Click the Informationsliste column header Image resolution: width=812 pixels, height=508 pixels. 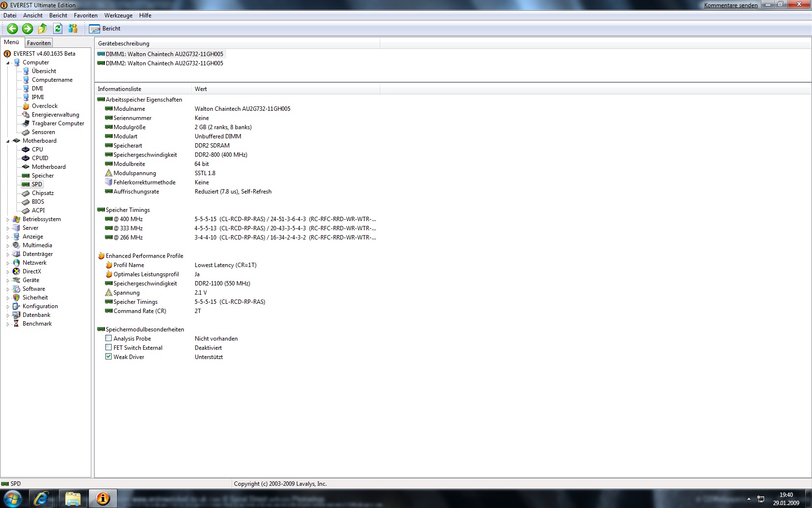point(143,89)
